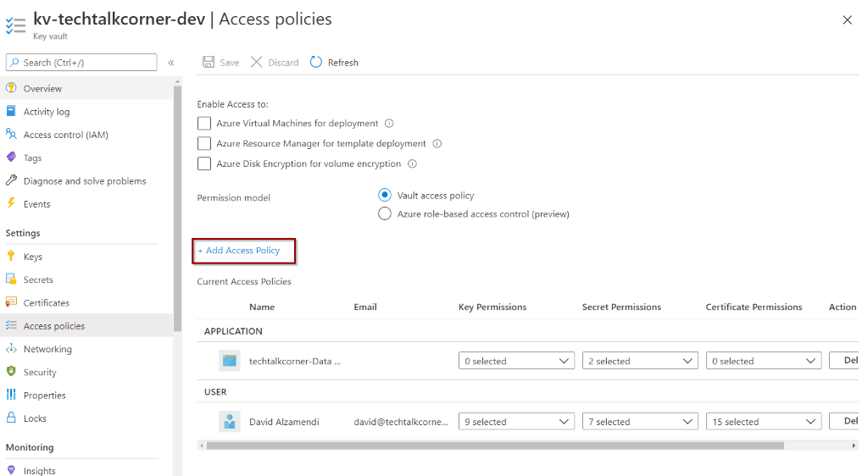Open Certificate Permissions dropdown showing 15 selected
This screenshot has height=476, width=868.
coord(764,422)
